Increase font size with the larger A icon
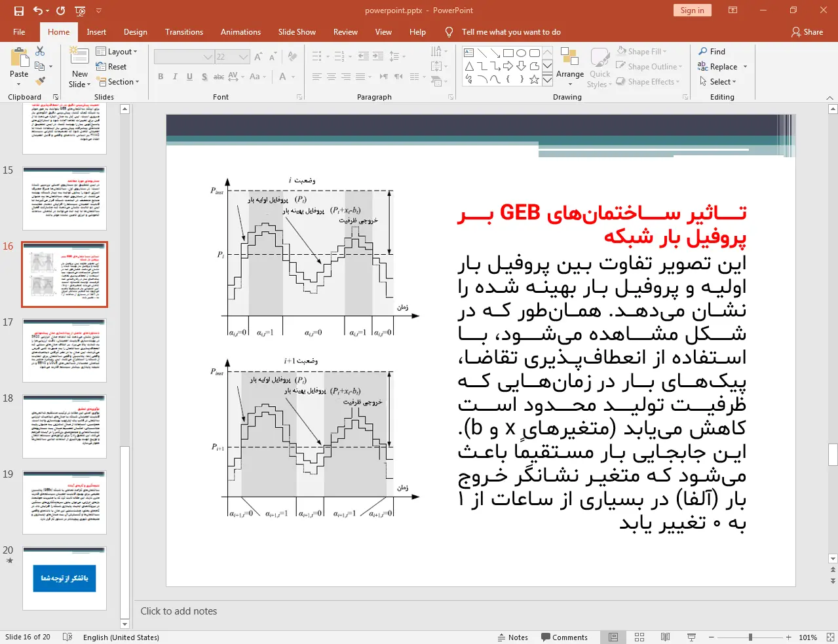The height and width of the screenshot is (644, 838). click(258, 57)
